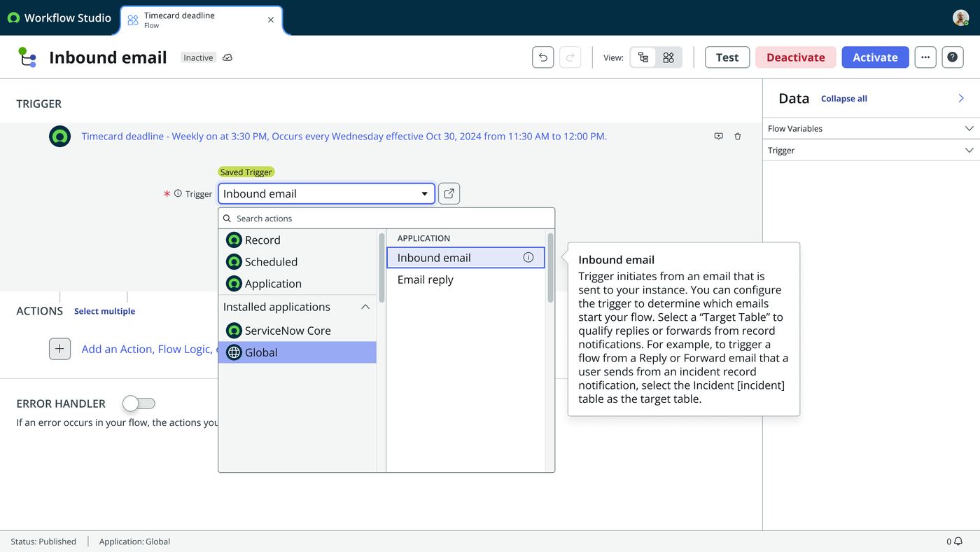Click the Activate button
The width and height of the screenshot is (980, 552).
click(x=875, y=57)
